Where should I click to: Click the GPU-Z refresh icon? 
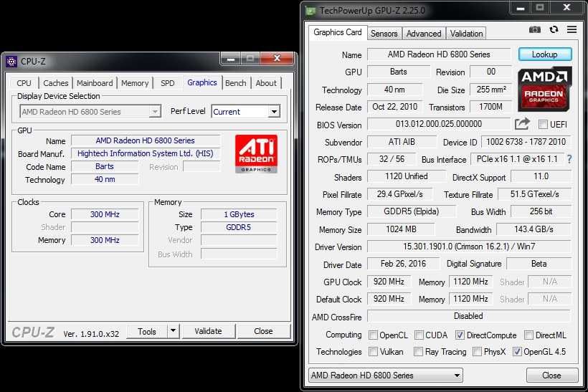[554, 29]
